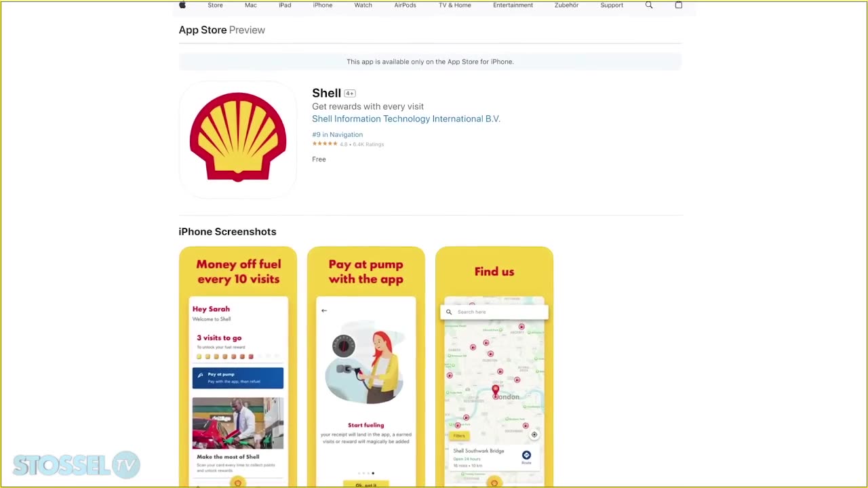
Task: Click the Shell app title text
Action: tap(326, 93)
